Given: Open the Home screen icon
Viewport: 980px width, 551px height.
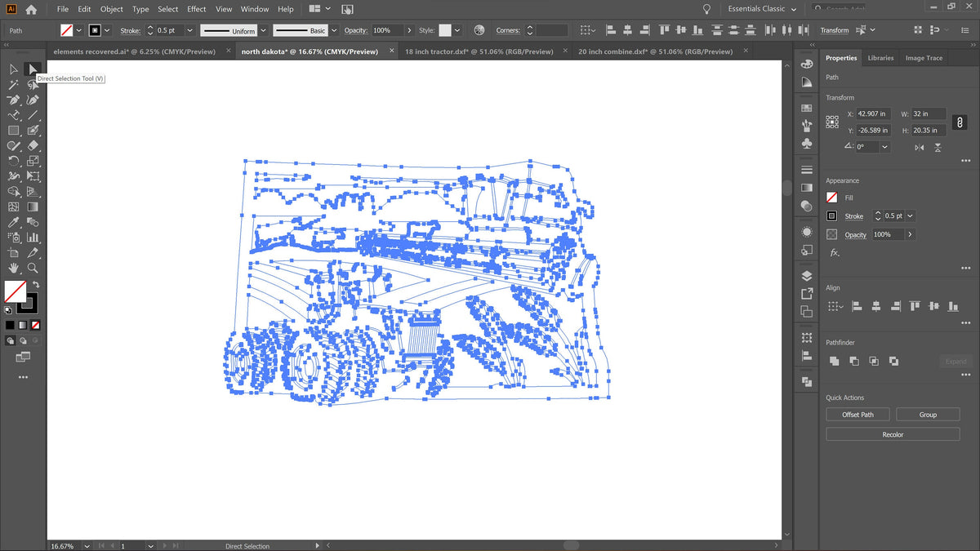Looking at the screenshot, I should 31,9.
